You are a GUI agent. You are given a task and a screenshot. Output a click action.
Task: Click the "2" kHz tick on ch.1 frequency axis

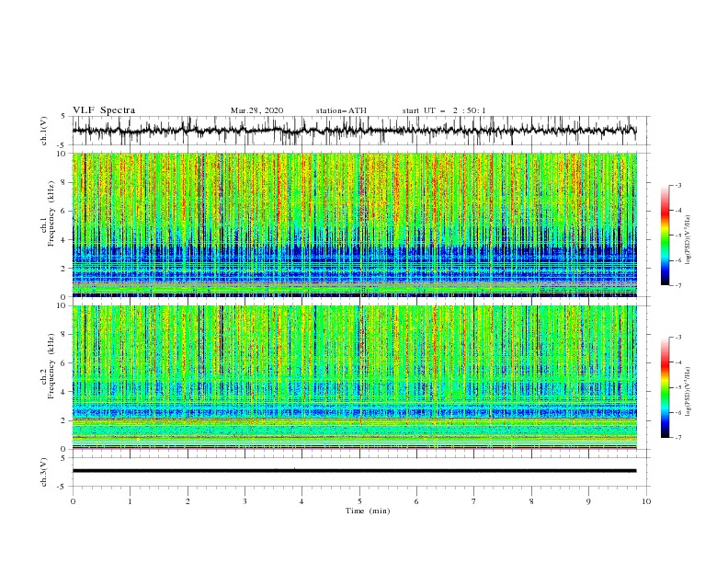65,269
